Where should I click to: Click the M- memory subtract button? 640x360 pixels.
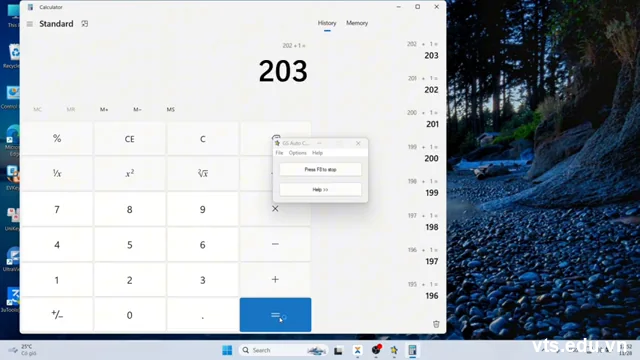click(x=137, y=109)
